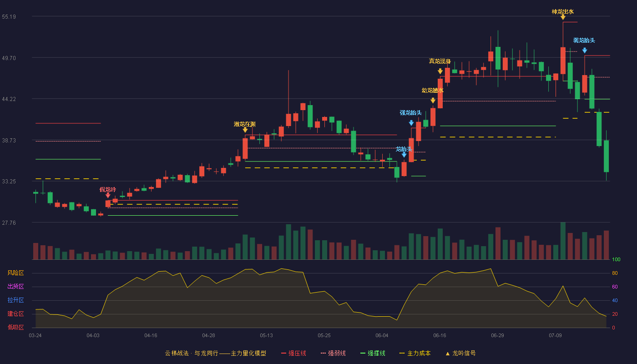Click the 04-28 date label

click(208, 335)
